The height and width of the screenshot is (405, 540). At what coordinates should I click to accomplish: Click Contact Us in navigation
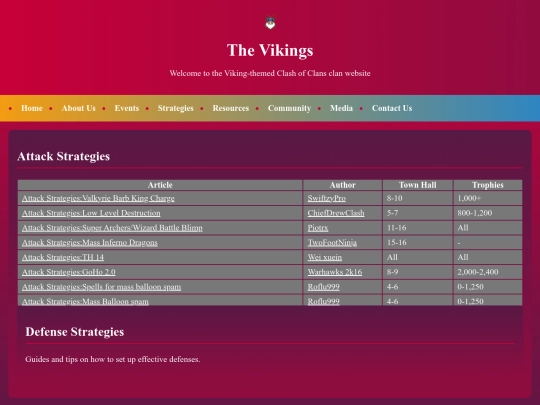click(x=392, y=108)
